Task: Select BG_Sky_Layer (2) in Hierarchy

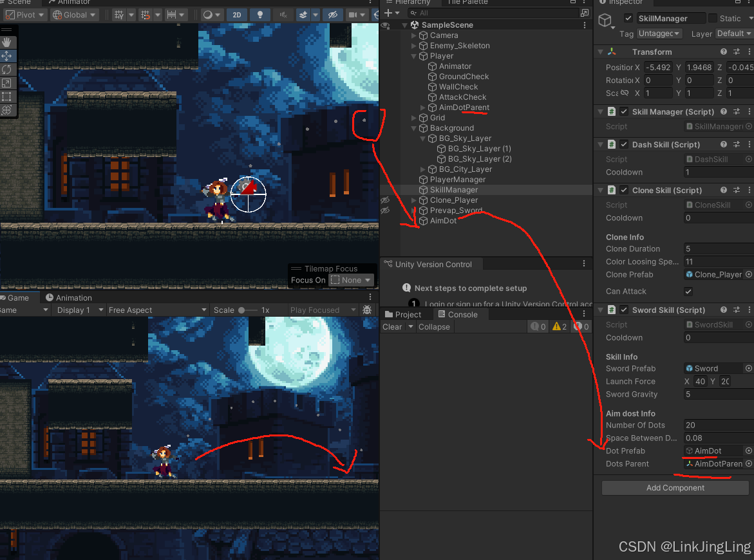Action: pos(480,159)
